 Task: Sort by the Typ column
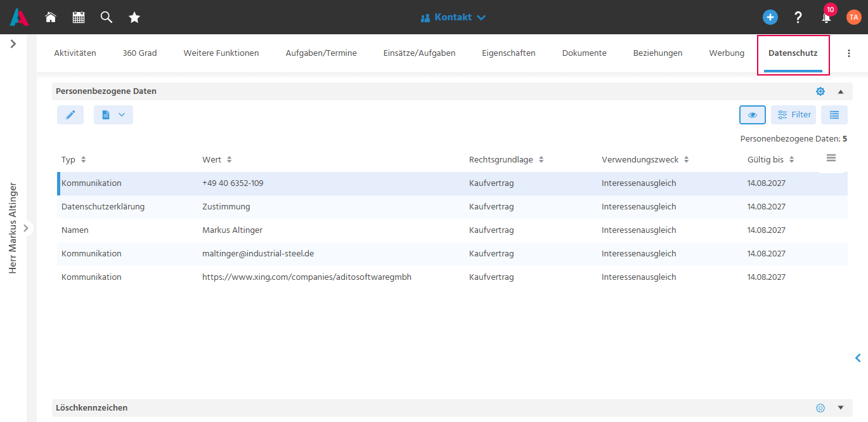click(74, 160)
